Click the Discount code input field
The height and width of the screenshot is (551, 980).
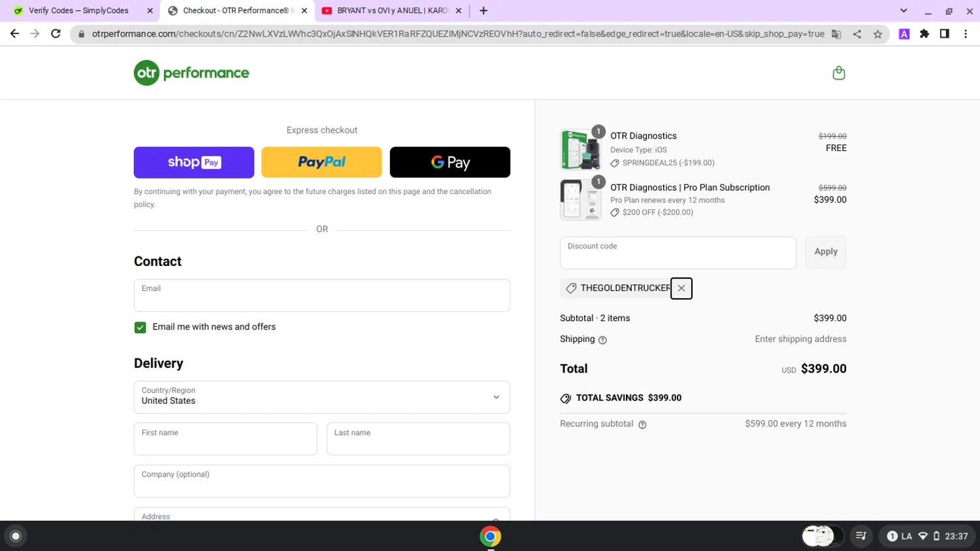click(678, 253)
